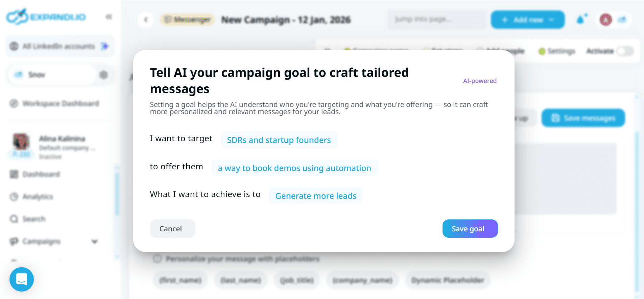The height and width of the screenshot is (299, 644).
Task: Open the gear settings icon next to Snov
Action: coord(104,75)
